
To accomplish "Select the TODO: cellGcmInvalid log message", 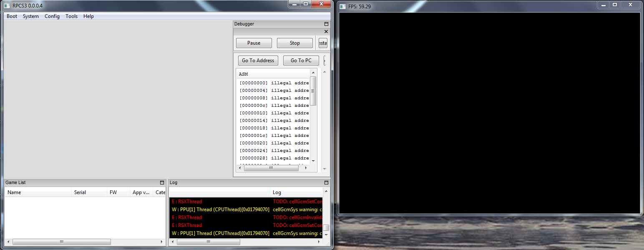I will click(297, 217).
